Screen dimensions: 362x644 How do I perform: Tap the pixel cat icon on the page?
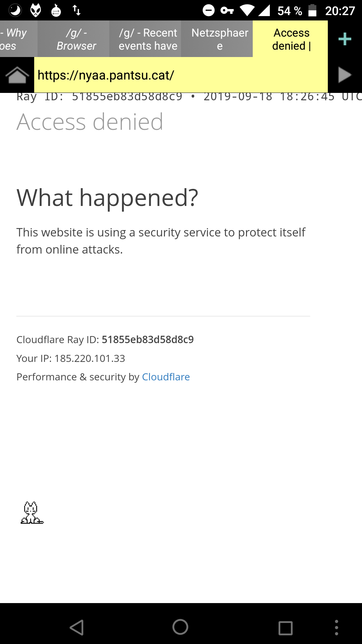click(32, 513)
